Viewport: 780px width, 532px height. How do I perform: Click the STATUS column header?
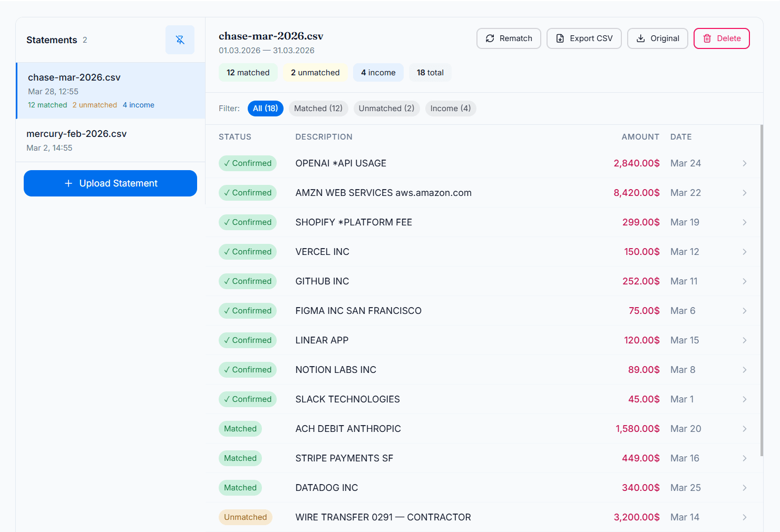(x=235, y=137)
